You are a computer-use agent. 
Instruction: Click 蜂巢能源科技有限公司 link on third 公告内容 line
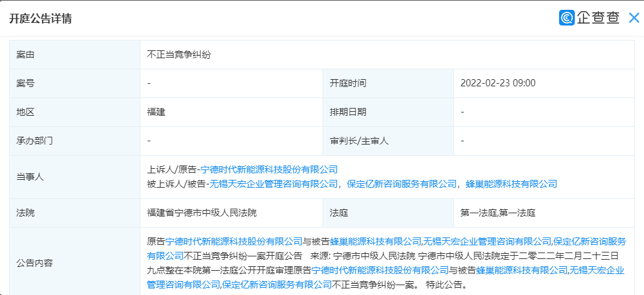pos(522,270)
